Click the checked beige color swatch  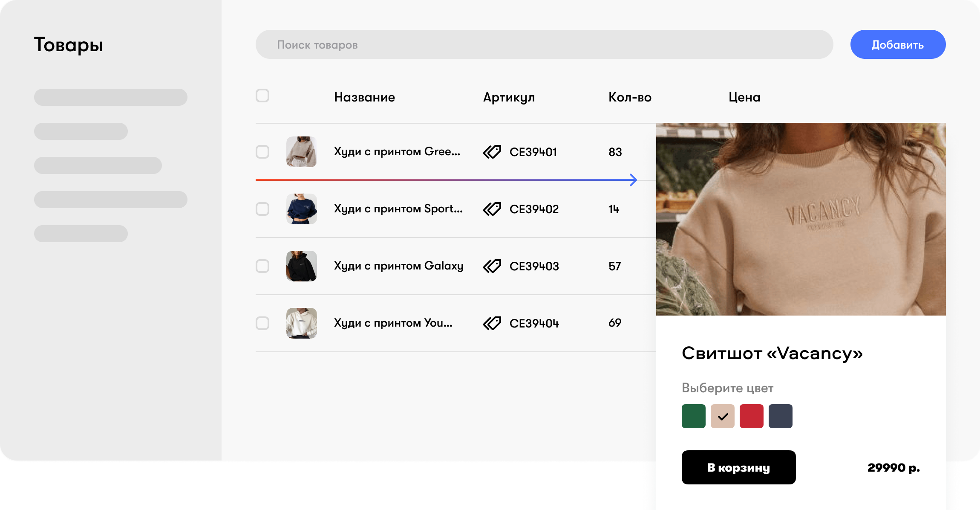pyautogui.click(x=723, y=416)
